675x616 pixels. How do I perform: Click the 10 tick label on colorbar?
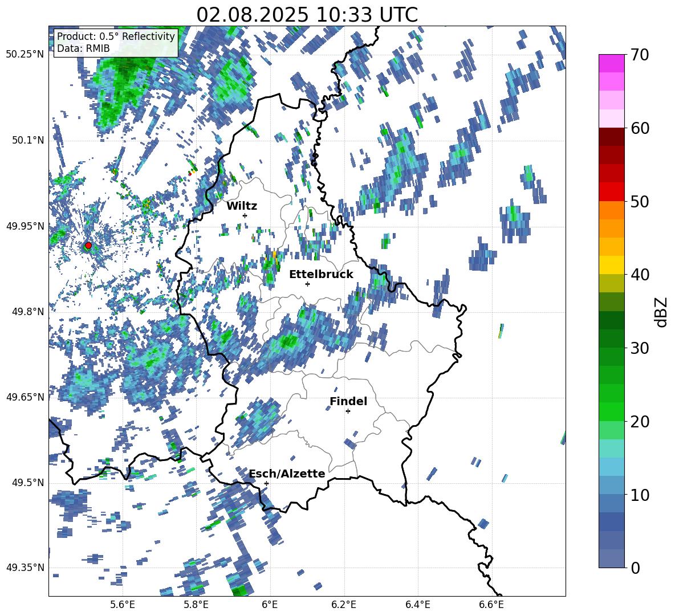pyautogui.click(x=640, y=495)
